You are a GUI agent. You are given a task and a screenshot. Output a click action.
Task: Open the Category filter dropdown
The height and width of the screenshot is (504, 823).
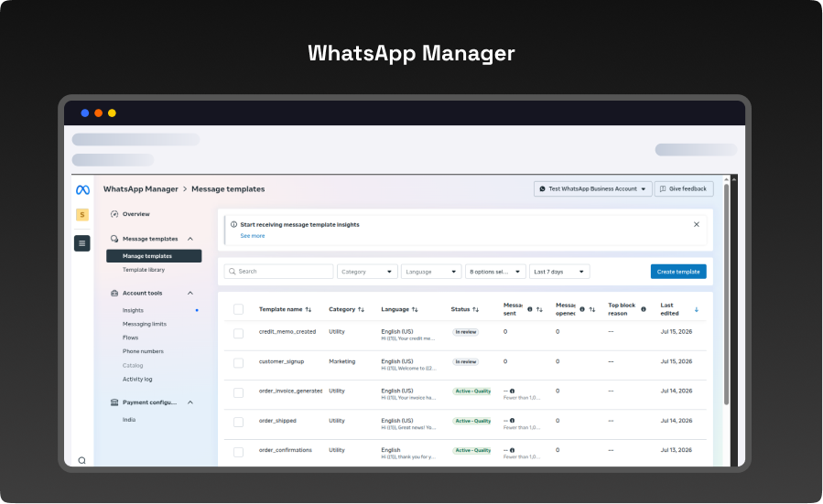pos(367,272)
